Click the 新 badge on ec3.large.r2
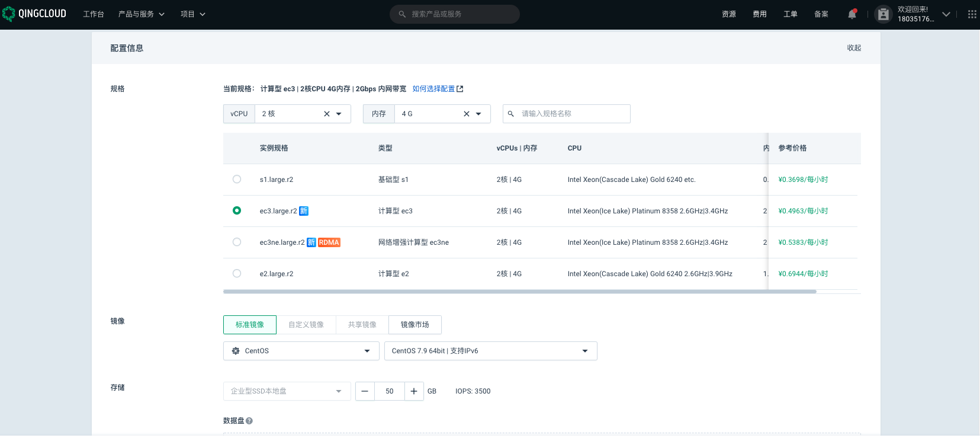This screenshot has height=438, width=980. (x=304, y=211)
